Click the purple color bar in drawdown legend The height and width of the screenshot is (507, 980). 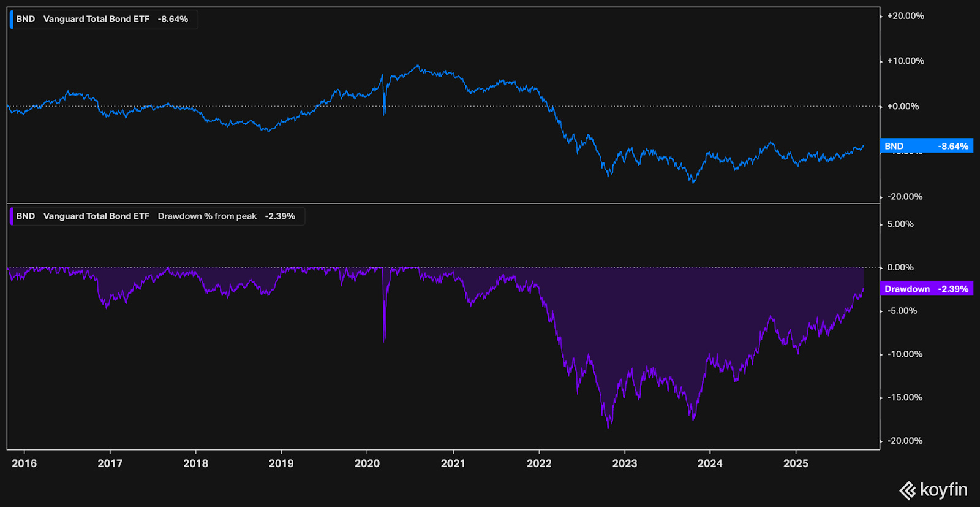[11, 216]
